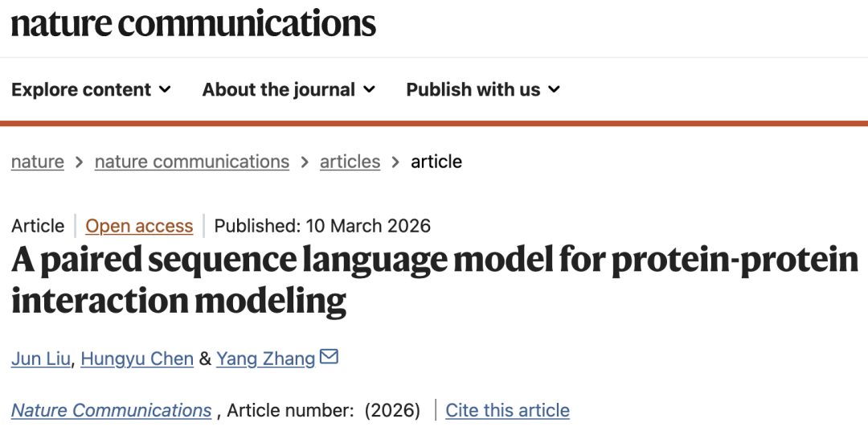Click the Published 10 March 2026 date

(322, 226)
